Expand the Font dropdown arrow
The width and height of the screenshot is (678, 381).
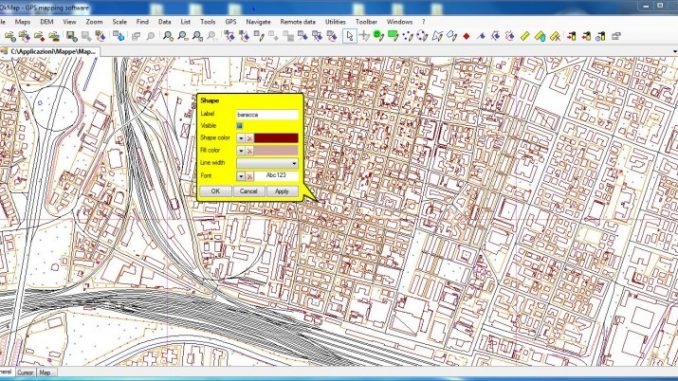(x=241, y=176)
